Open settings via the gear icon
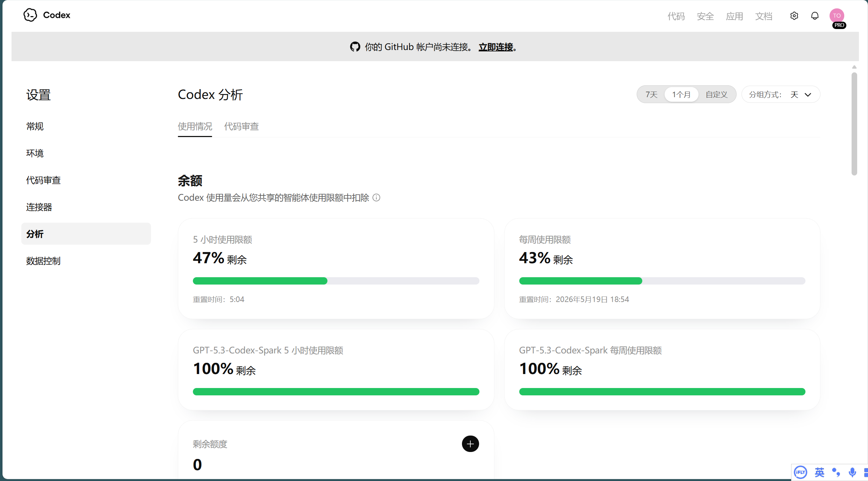Screen dimensions: 868x481 click(794, 16)
